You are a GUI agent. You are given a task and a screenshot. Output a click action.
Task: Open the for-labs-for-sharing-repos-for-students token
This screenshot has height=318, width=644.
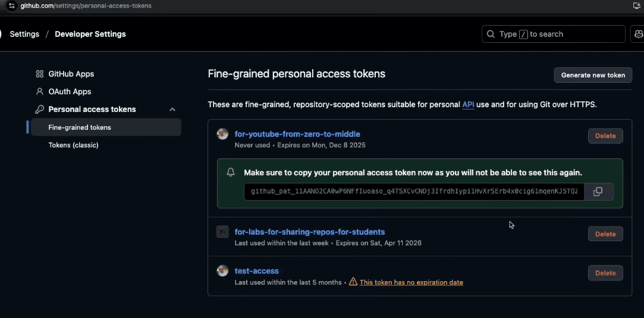(x=310, y=232)
